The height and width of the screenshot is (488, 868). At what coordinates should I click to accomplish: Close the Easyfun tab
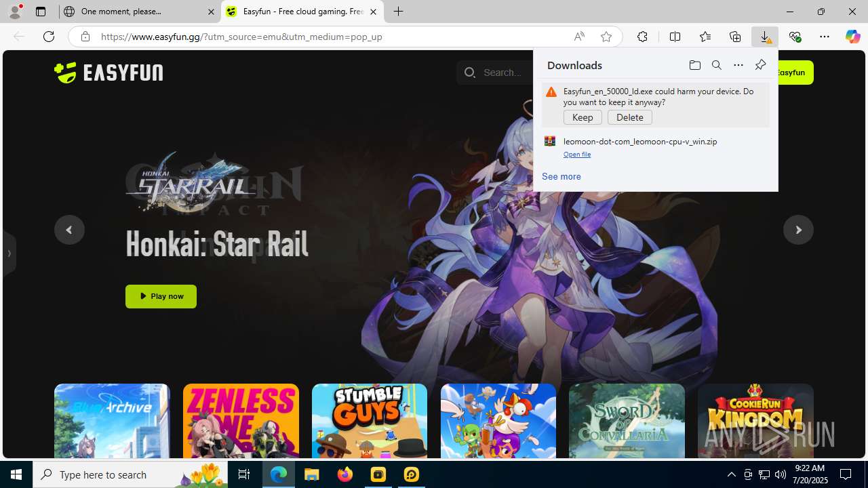[373, 12]
